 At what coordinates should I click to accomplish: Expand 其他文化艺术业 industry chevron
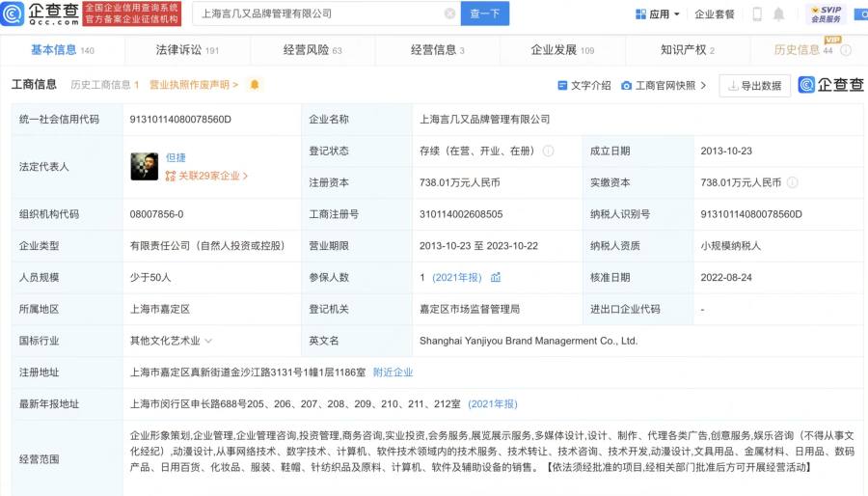[x=208, y=341]
